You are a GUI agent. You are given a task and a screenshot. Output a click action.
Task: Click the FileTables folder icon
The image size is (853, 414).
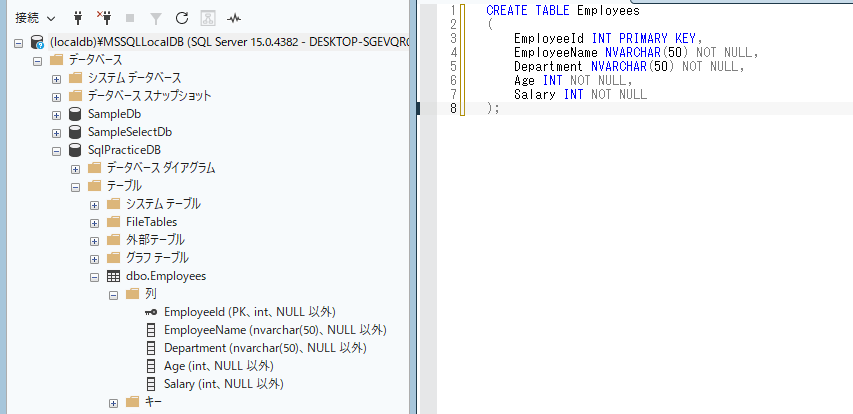(114, 223)
